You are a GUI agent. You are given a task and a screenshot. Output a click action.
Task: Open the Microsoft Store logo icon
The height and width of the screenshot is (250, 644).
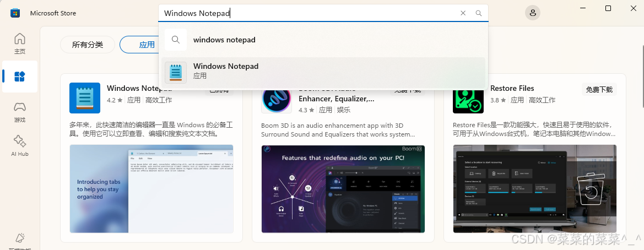tap(15, 13)
